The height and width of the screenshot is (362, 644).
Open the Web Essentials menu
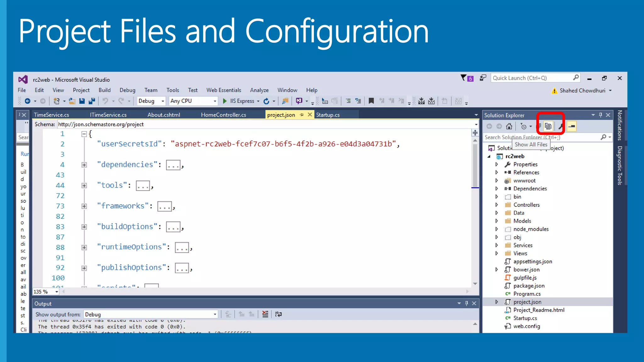click(x=224, y=90)
